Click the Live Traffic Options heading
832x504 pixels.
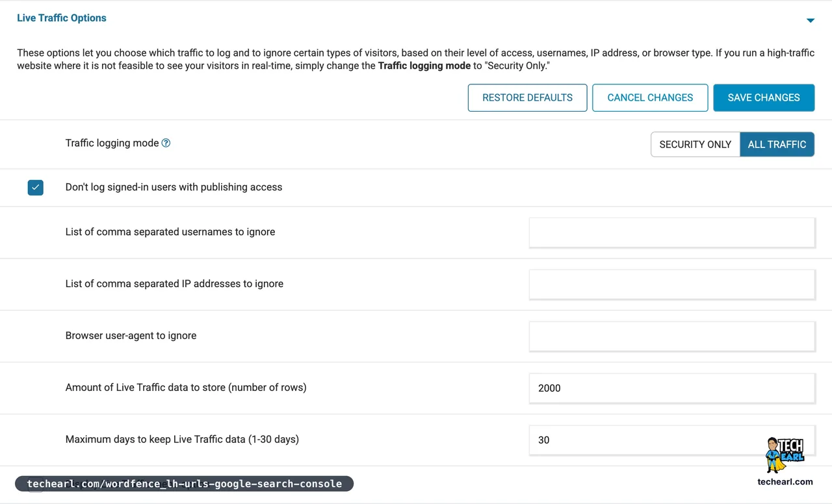[x=62, y=18]
